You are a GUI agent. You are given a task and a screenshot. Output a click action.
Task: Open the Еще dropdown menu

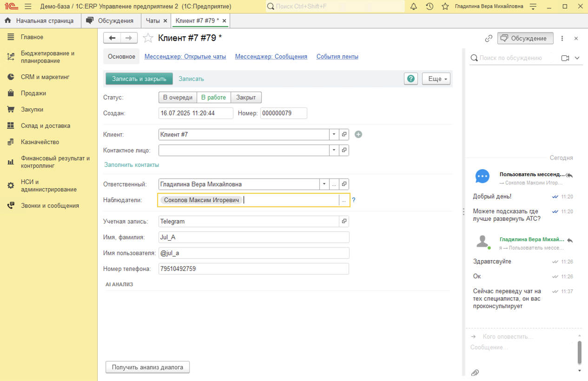coord(436,79)
